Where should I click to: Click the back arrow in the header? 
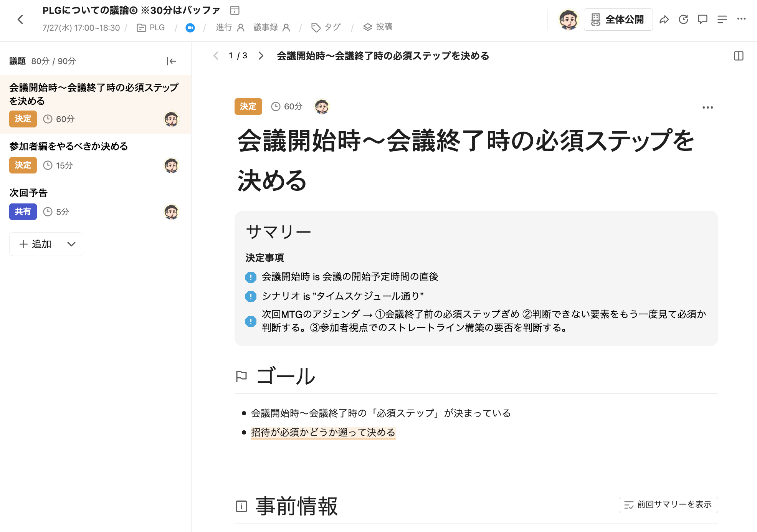point(20,20)
